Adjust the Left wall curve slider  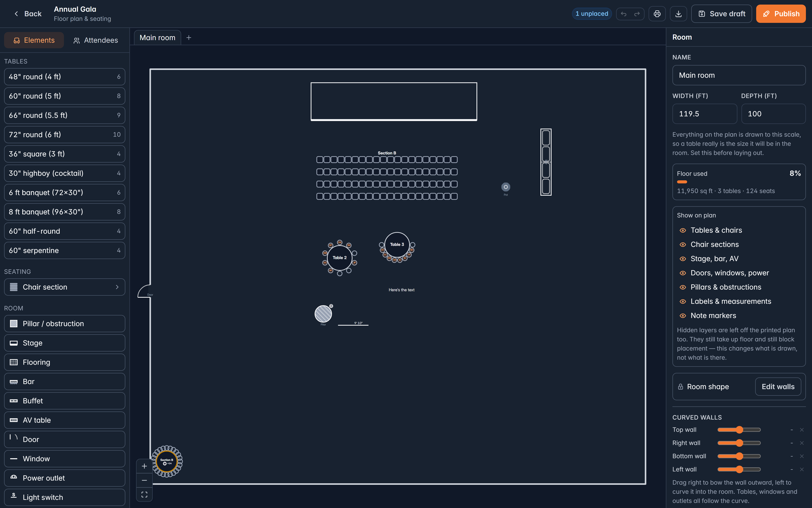pyautogui.click(x=739, y=469)
